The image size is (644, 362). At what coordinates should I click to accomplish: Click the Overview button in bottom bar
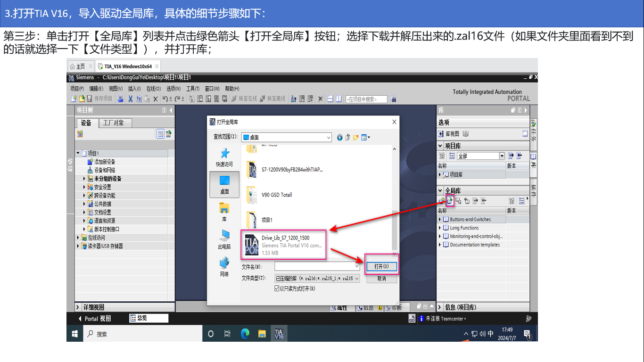pyautogui.click(x=149, y=318)
